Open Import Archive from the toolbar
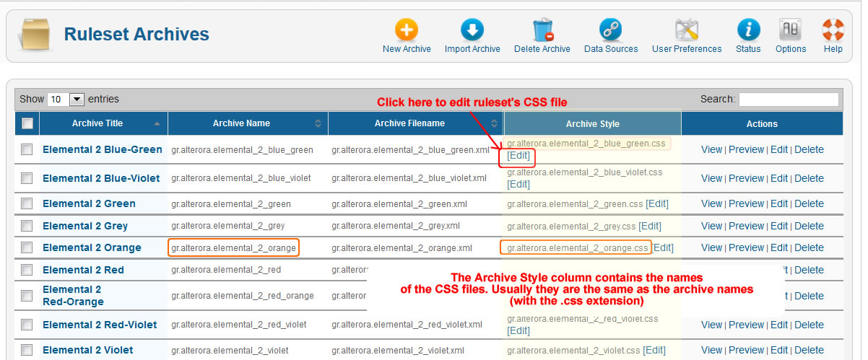This screenshot has width=868, height=360. (472, 30)
